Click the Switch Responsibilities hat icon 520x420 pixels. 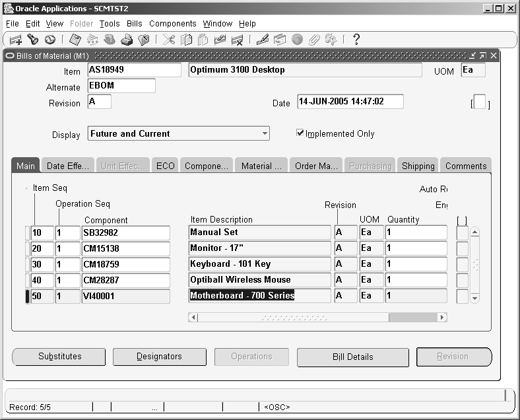(x=110, y=40)
